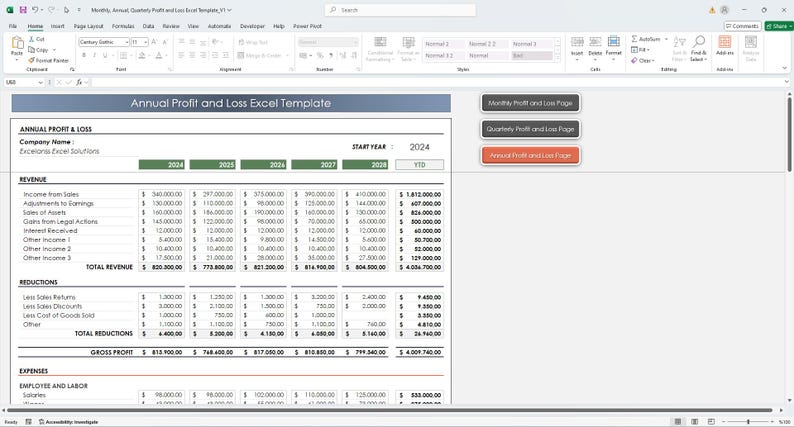794x427 pixels.
Task: Open the Add-ins button
Action: tap(725, 46)
